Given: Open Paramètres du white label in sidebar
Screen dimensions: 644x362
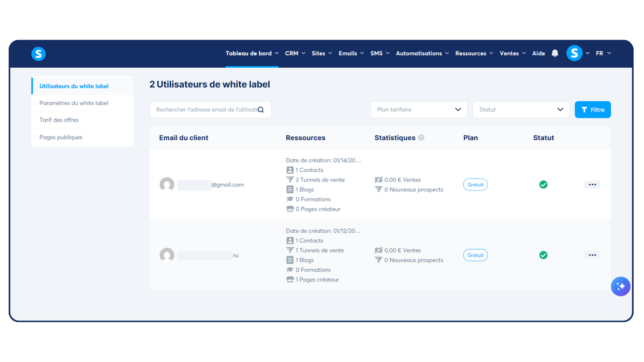Looking at the screenshot, I should (82, 103).
